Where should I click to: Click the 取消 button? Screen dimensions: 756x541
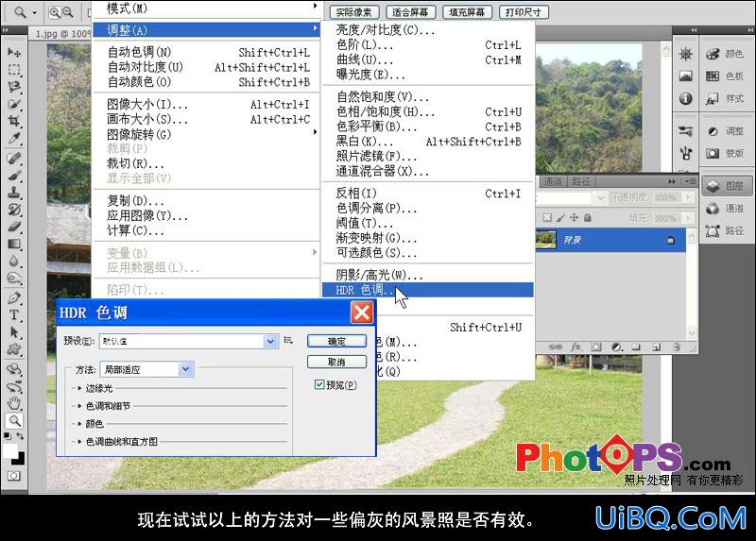tap(336, 362)
